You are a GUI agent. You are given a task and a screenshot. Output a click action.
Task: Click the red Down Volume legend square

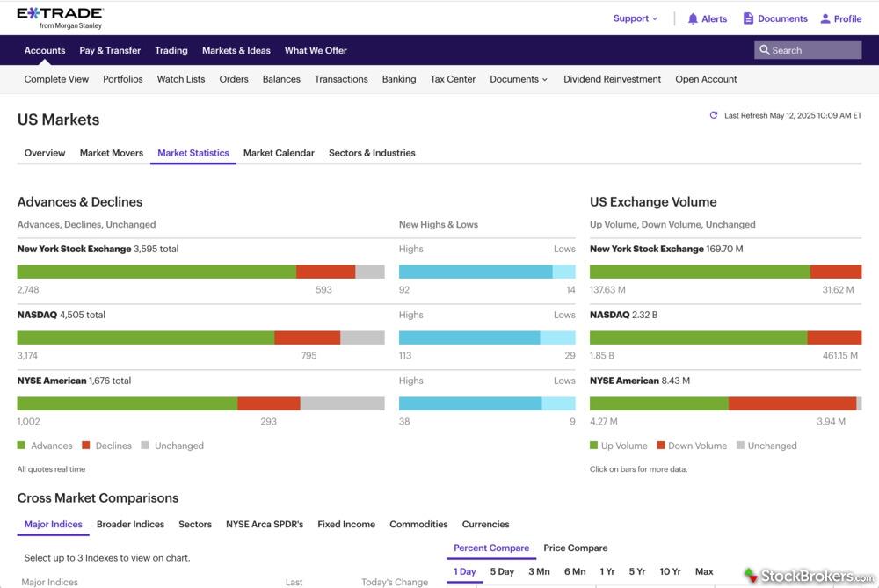pos(661,446)
